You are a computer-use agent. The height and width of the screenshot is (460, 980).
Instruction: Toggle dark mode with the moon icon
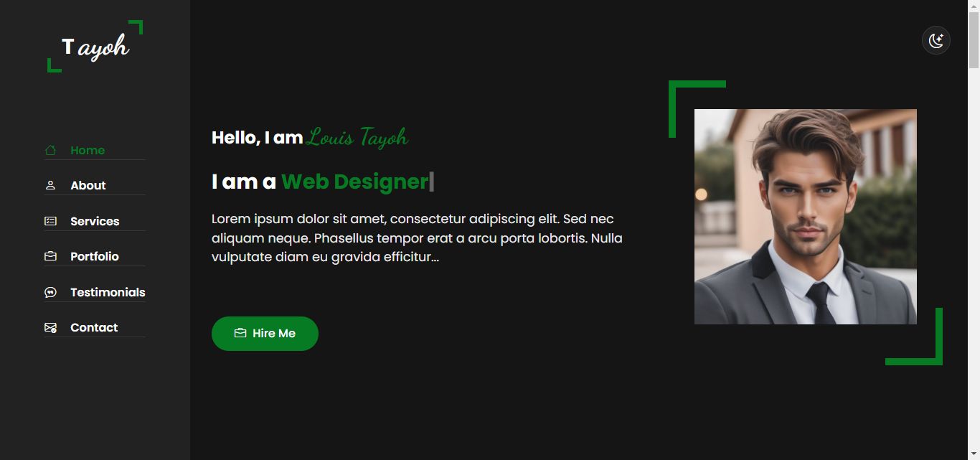[x=936, y=40]
